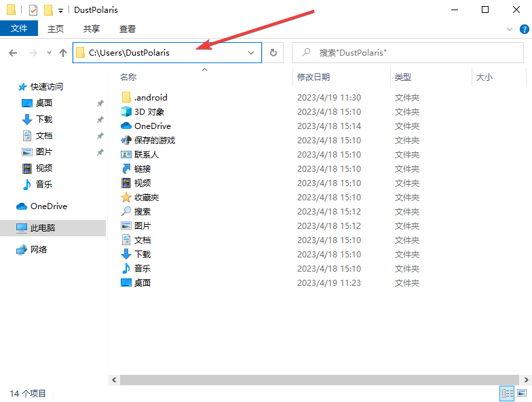Switch to the 共享 ribbon tab
This screenshot has width=532, height=402.
coord(92,29)
